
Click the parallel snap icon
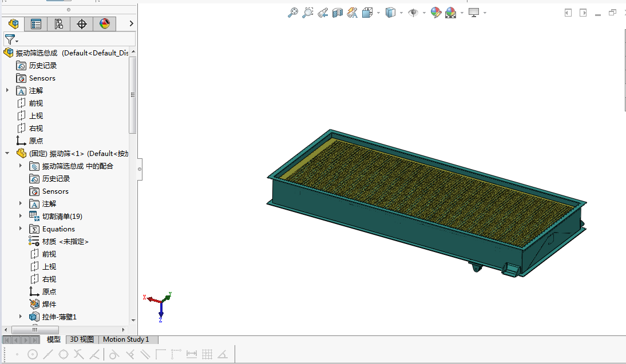(145, 354)
